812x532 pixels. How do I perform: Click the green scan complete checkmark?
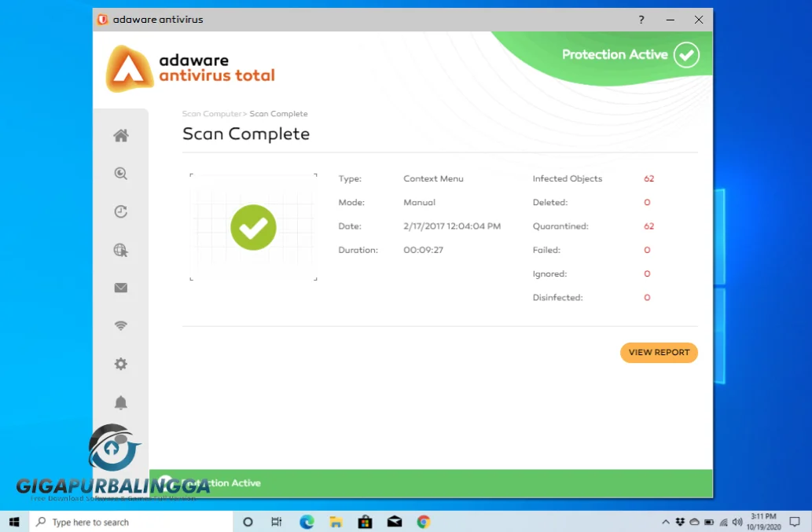coord(253,227)
